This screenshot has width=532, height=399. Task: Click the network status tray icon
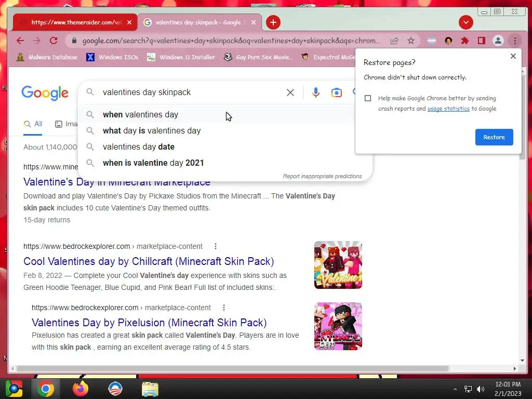[468, 389]
